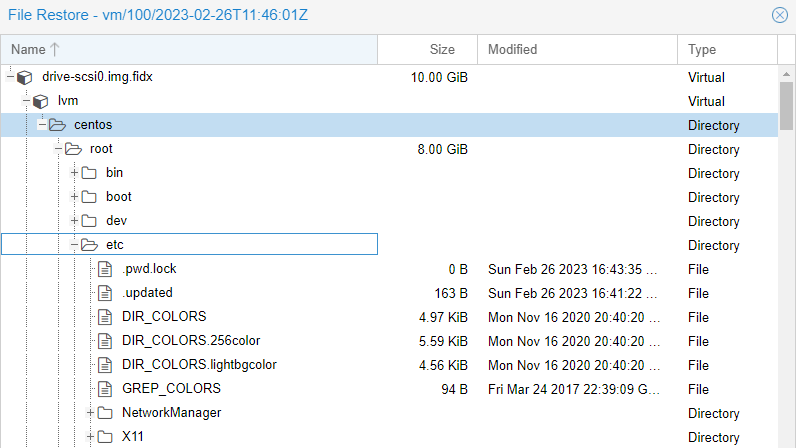Click the centos open folder icon
The height and width of the screenshot is (448, 796).
click(x=57, y=125)
